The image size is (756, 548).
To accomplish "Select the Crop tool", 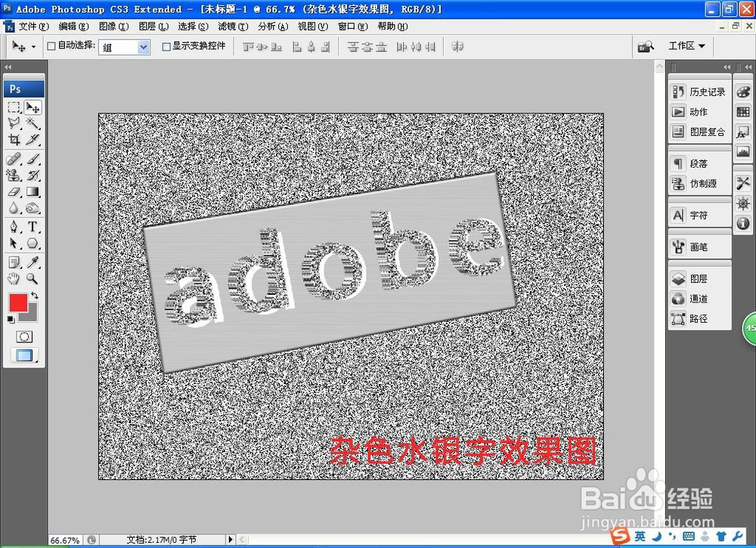I will tap(14, 140).
